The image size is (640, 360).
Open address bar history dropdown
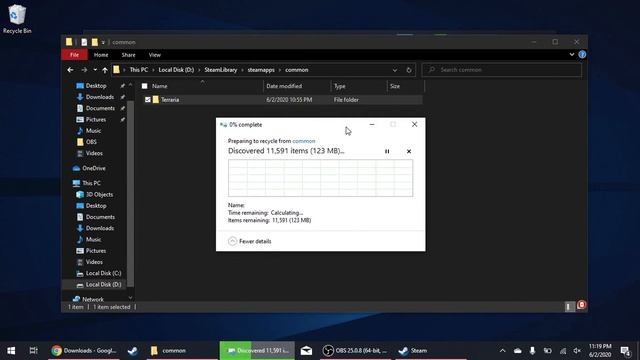[395, 70]
